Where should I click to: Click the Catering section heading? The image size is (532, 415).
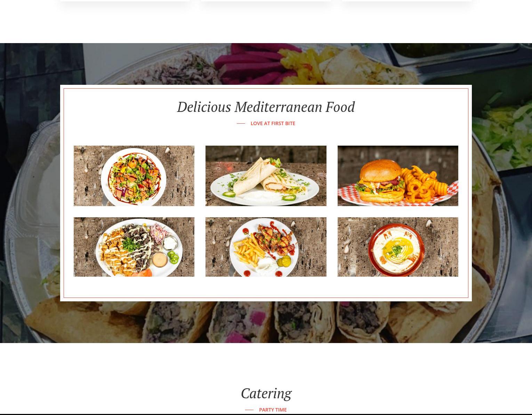[x=266, y=393]
